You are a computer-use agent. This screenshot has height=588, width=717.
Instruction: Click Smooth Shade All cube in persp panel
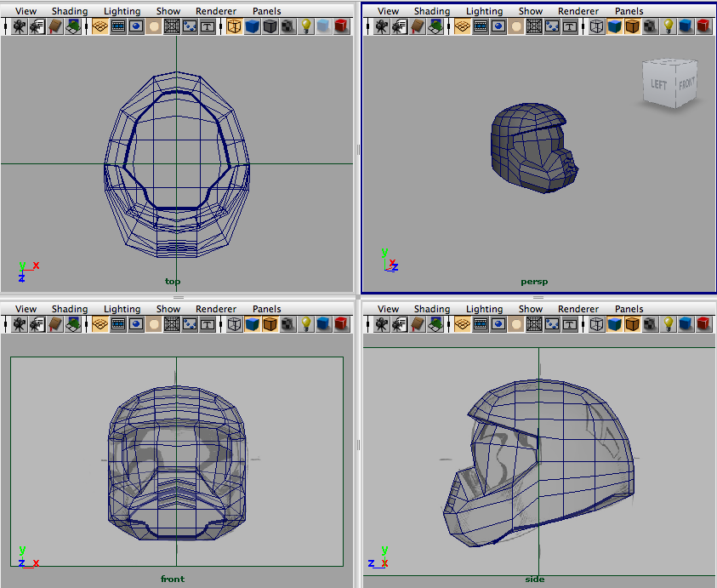tap(615, 26)
